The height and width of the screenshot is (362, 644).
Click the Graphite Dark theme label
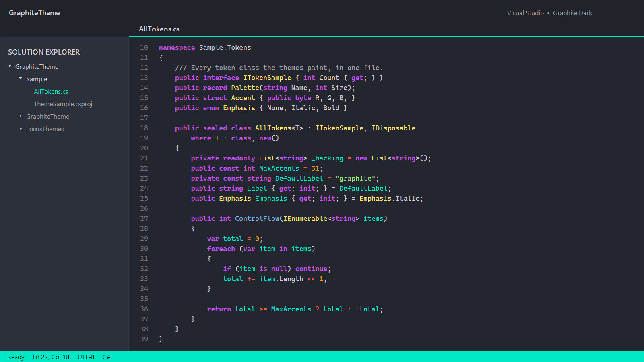pyautogui.click(x=572, y=13)
